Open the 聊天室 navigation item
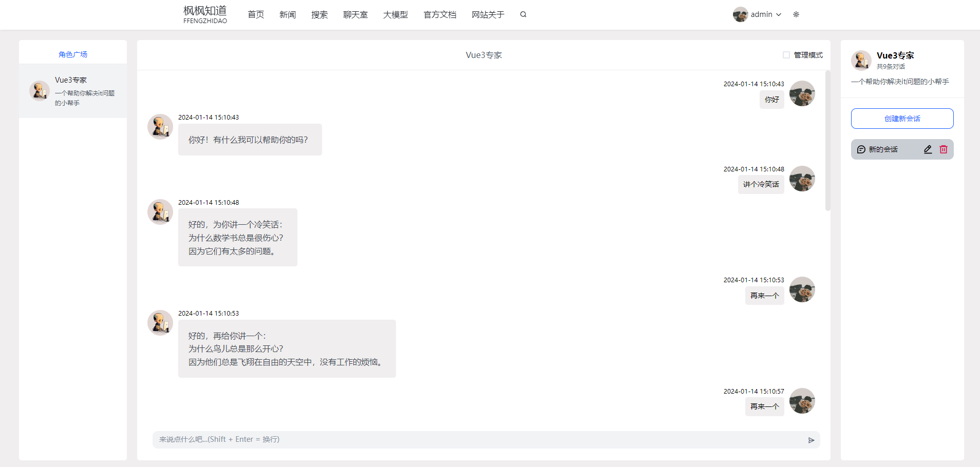Viewport: 980px width, 467px height. 355,14
